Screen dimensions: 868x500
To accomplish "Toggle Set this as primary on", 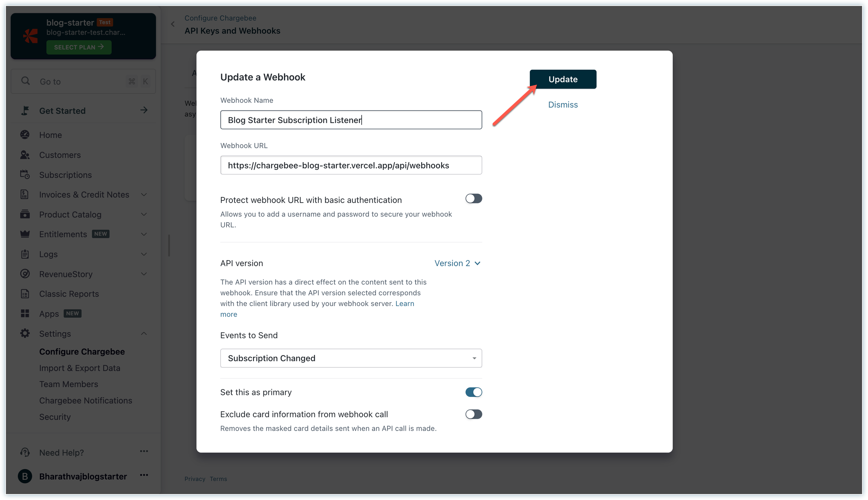I will click(x=474, y=392).
